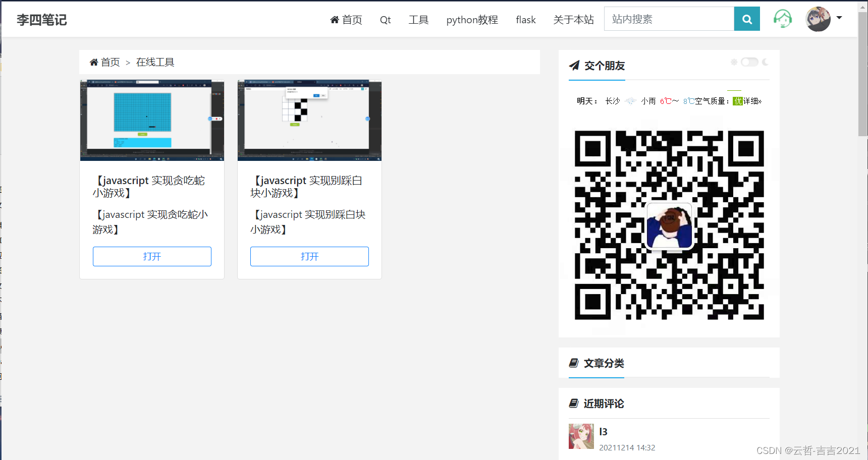Open the python教程 menu item

tap(472, 20)
